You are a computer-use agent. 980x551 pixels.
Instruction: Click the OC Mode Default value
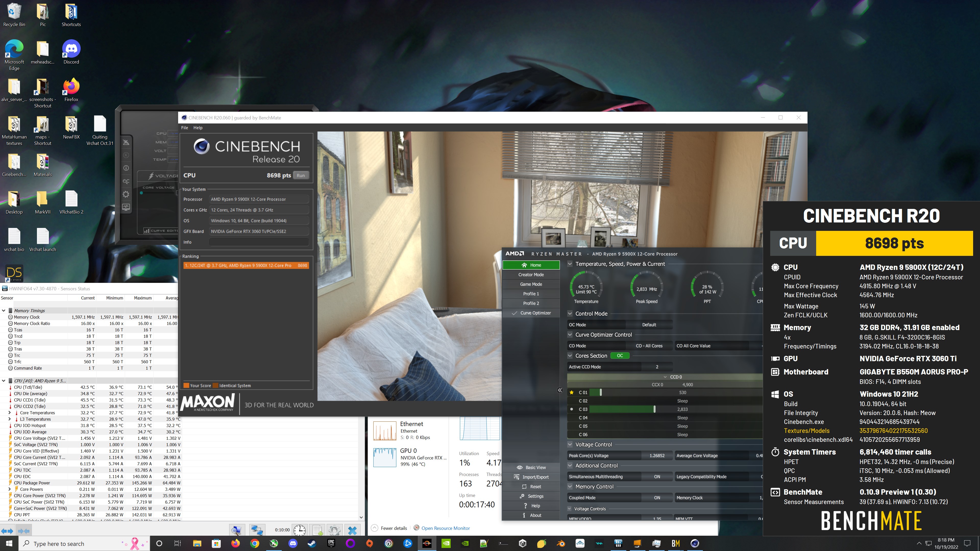[649, 325]
